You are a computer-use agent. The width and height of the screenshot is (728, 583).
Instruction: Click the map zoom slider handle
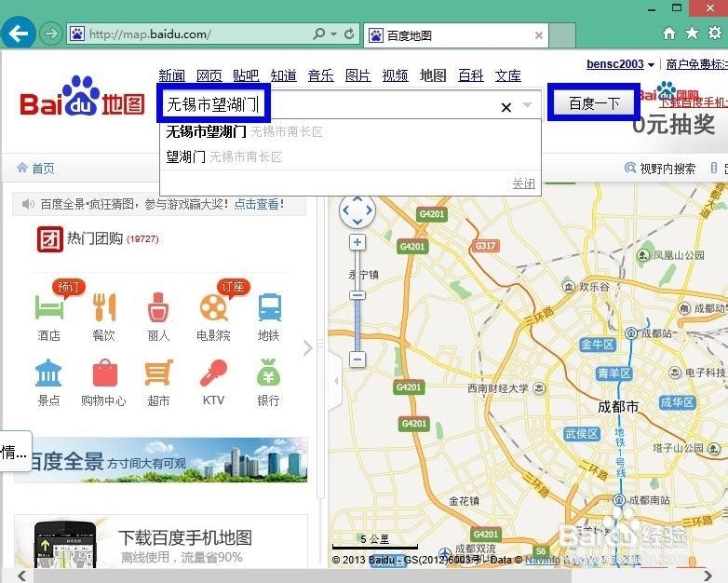(357, 295)
